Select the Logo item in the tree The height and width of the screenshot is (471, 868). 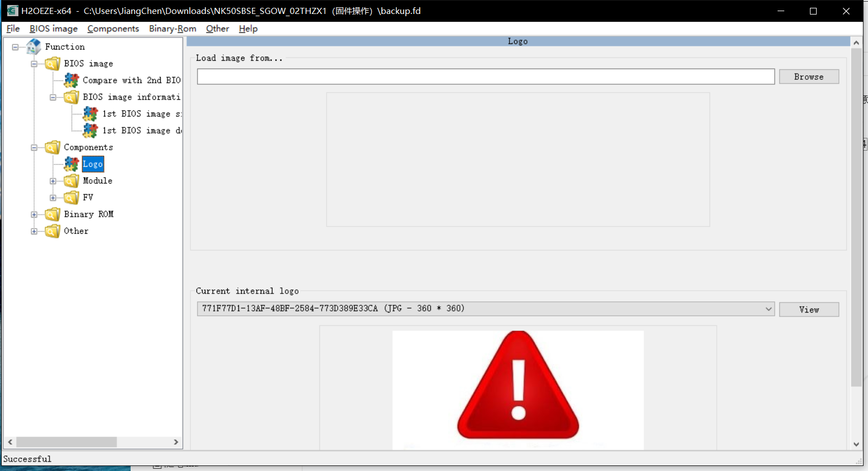[x=93, y=164]
